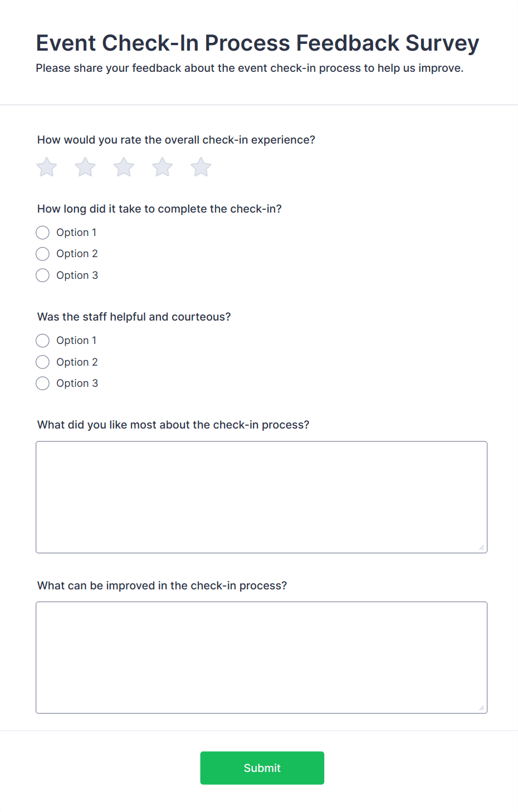Choose Option 3 for staff helpfulness
Screen dimensions: 518x812
point(42,383)
